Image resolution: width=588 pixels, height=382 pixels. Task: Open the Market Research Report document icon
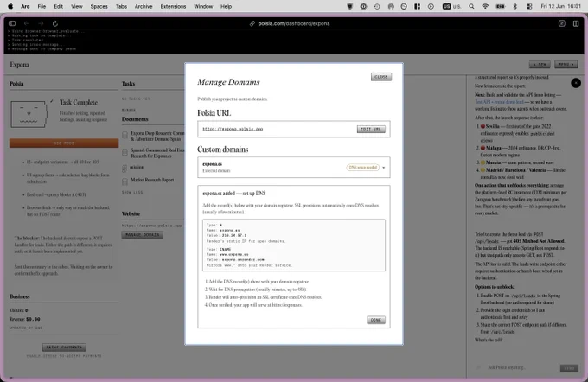(x=125, y=181)
